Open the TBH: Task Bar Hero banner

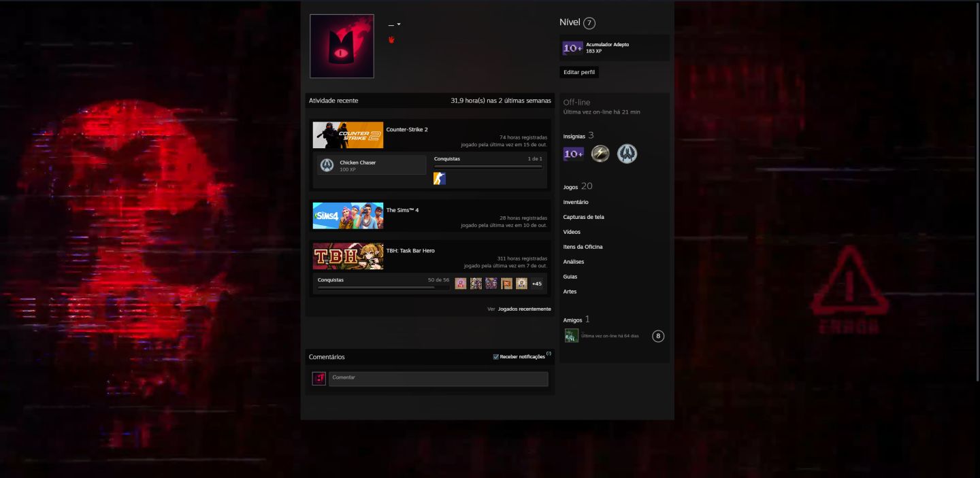coord(348,256)
